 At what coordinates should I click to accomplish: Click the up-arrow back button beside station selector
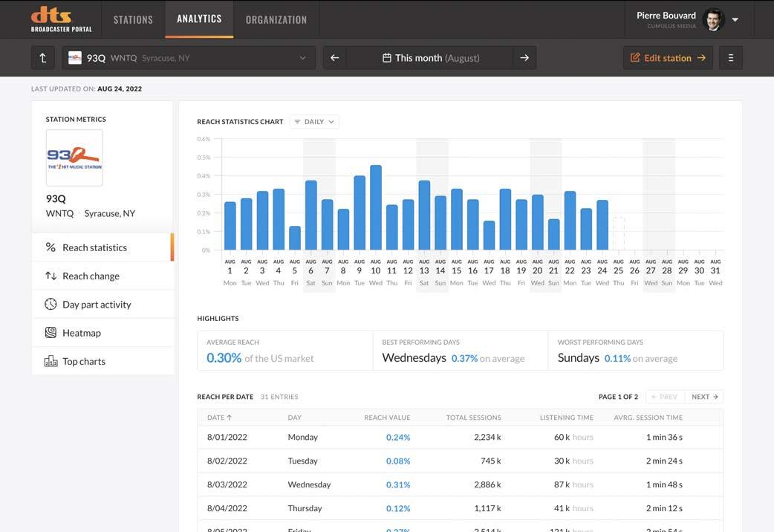43,58
